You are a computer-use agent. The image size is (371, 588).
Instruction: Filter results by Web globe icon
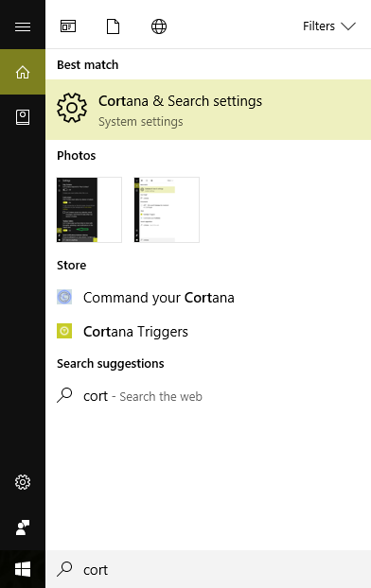159,26
